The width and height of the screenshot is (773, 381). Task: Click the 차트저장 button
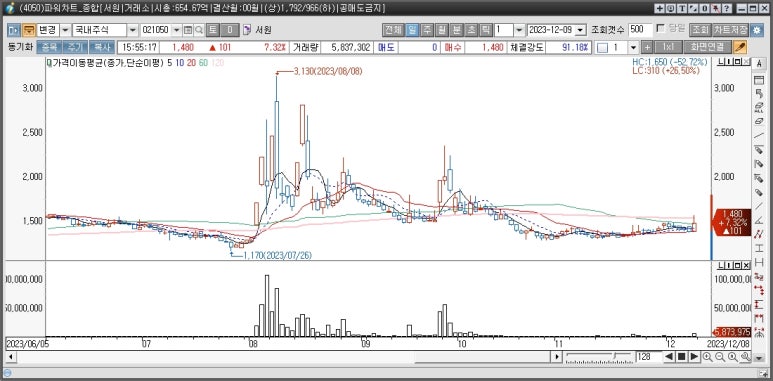[730, 30]
